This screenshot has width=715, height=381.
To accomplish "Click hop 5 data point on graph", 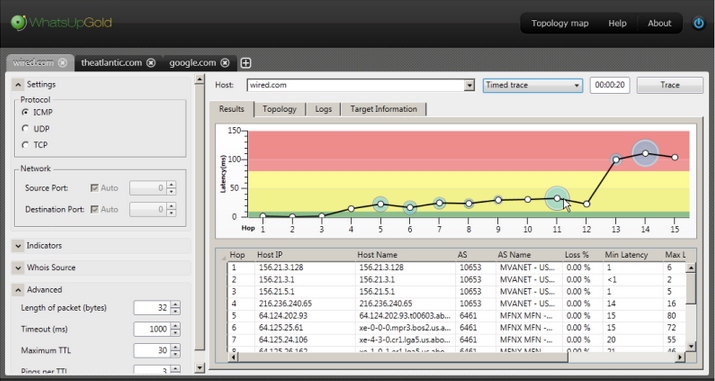I will tap(380, 204).
